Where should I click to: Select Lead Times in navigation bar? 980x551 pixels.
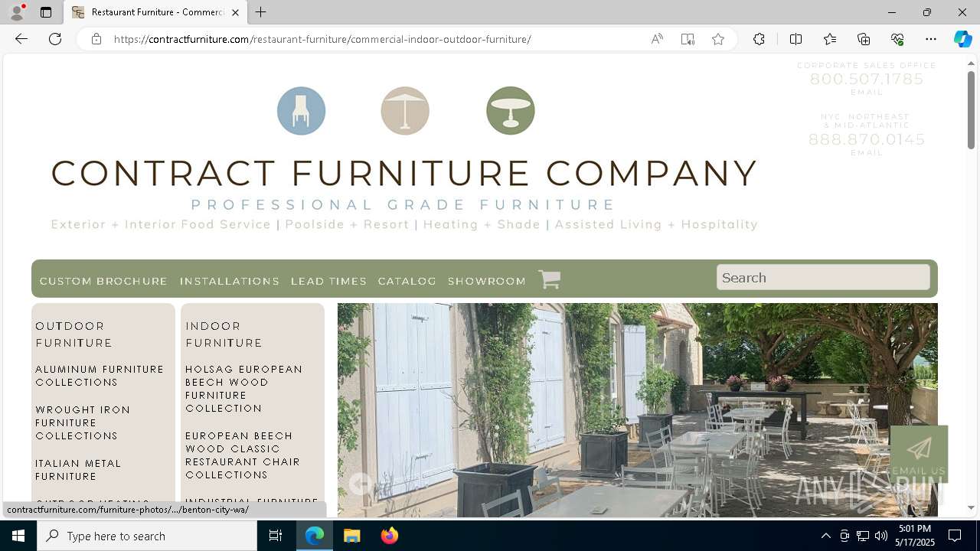click(x=328, y=281)
